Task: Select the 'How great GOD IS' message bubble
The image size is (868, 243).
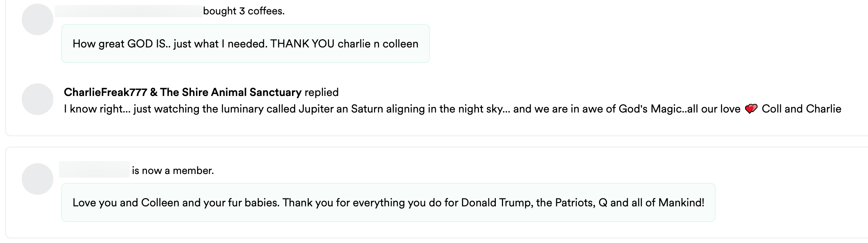Action: tap(245, 44)
